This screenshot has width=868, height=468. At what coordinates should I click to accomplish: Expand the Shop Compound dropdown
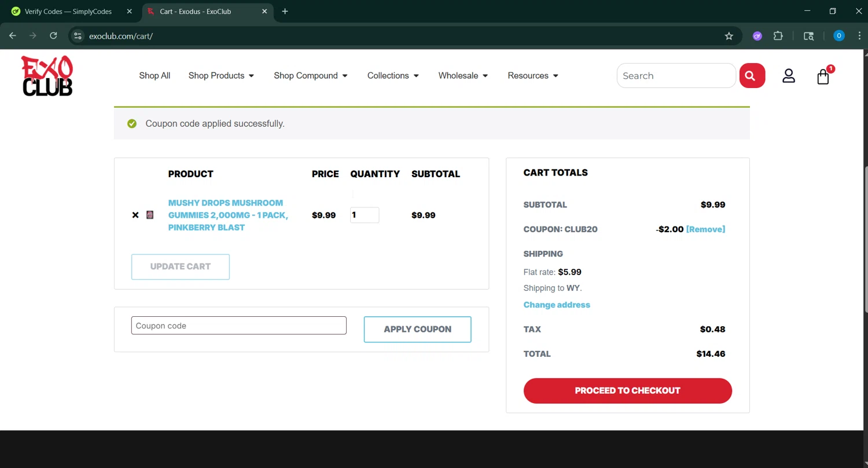[311, 76]
